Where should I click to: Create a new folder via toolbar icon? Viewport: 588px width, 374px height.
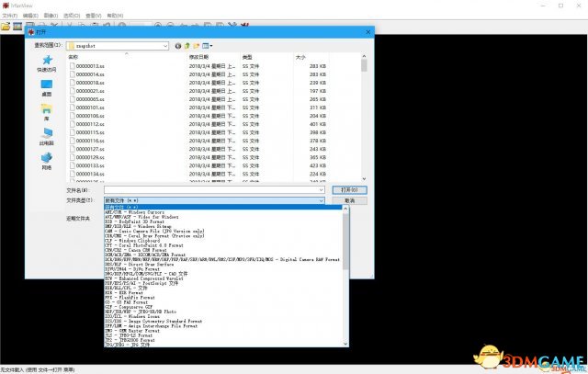pyautogui.click(x=196, y=46)
